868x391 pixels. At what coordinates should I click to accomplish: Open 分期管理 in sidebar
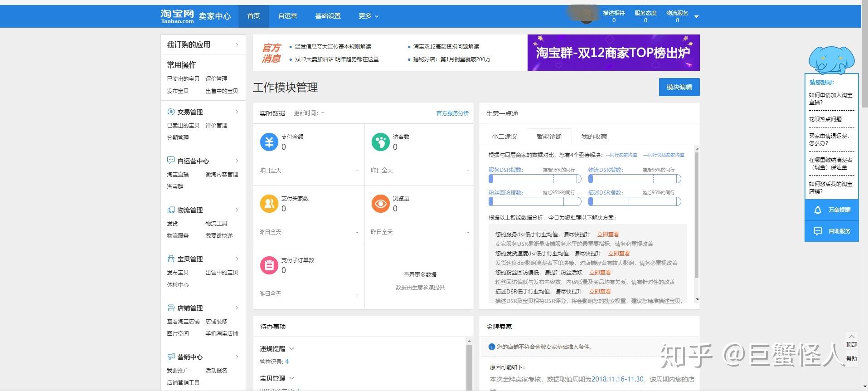(178, 138)
